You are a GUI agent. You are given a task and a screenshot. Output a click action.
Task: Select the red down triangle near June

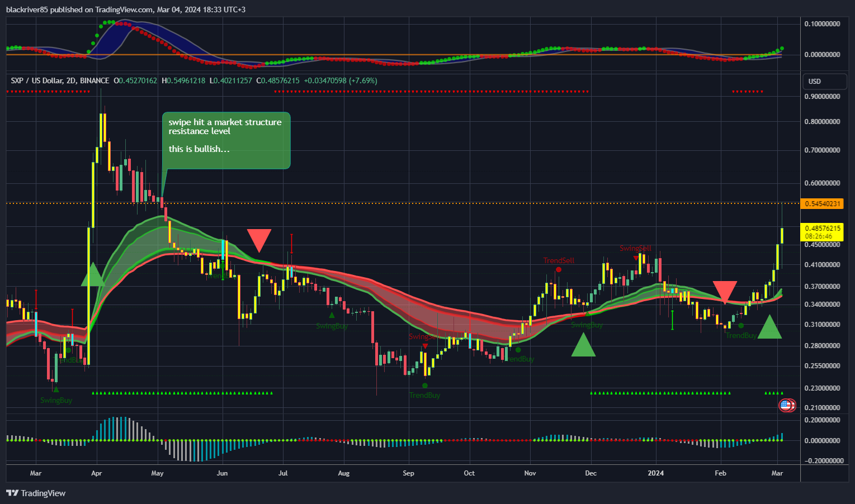259,240
